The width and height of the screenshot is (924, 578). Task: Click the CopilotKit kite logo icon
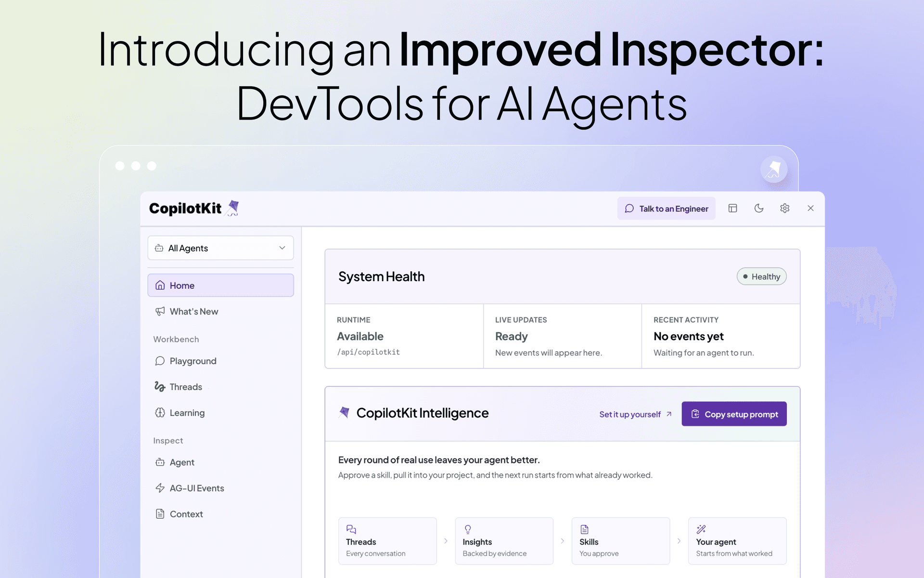pyautogui.click(x=233, y=208)
